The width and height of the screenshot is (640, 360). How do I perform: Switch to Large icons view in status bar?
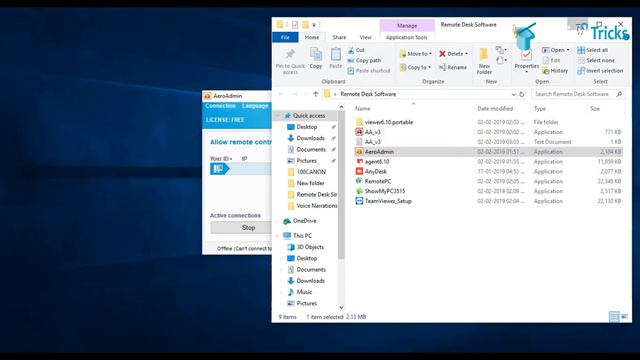click(x=624, y=316)
